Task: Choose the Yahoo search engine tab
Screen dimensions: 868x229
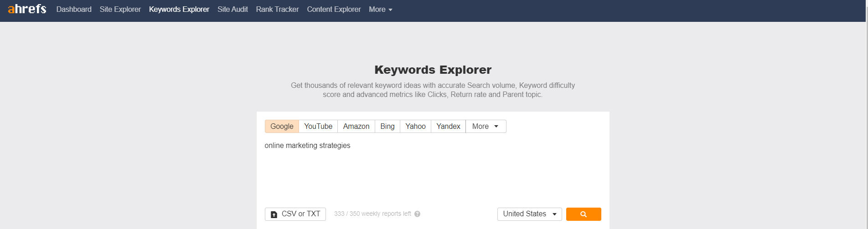Action: (x=415, y=127)
